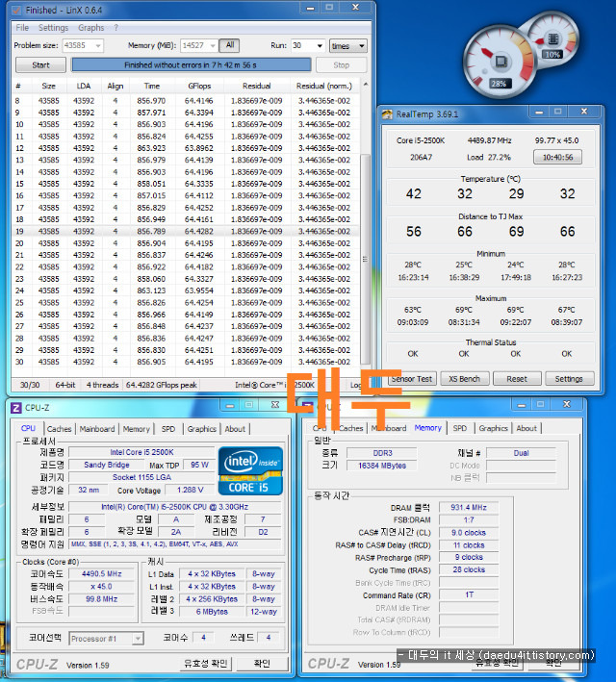Click the scroll-up arrow of LinX results

366,85
